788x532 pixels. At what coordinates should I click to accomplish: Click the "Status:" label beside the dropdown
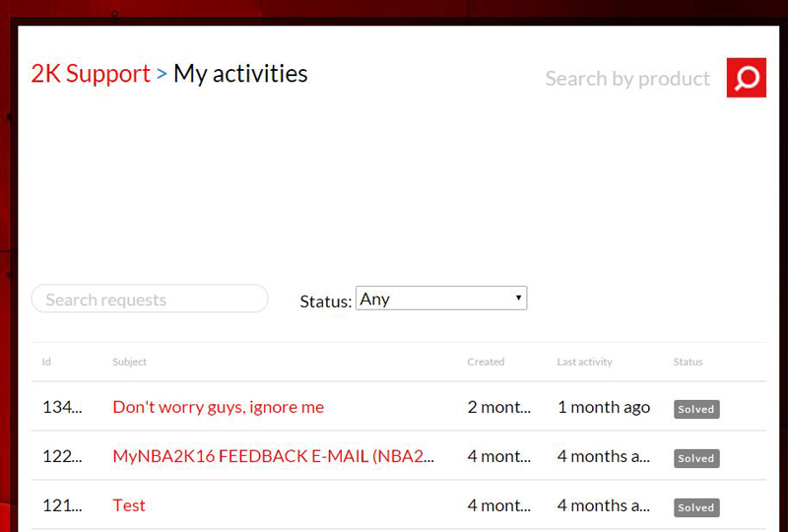point(326,301)
